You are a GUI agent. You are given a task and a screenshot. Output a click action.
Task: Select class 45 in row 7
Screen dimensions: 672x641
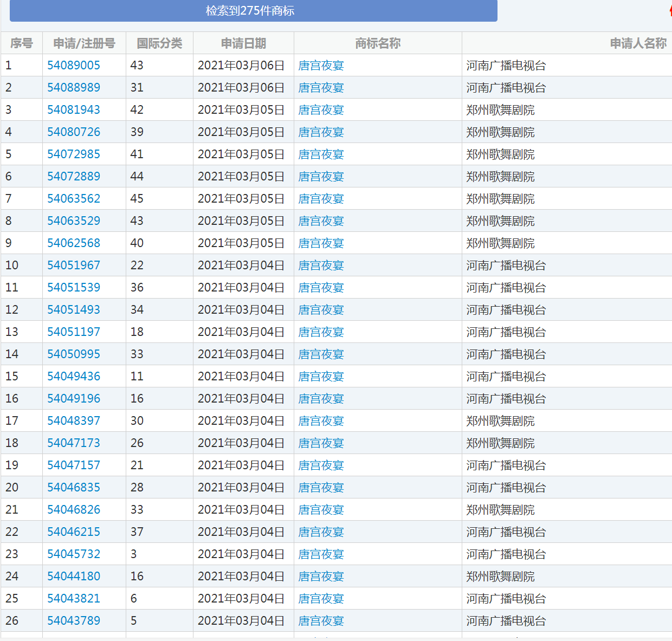pyautogui.click(x=137, y=199)
